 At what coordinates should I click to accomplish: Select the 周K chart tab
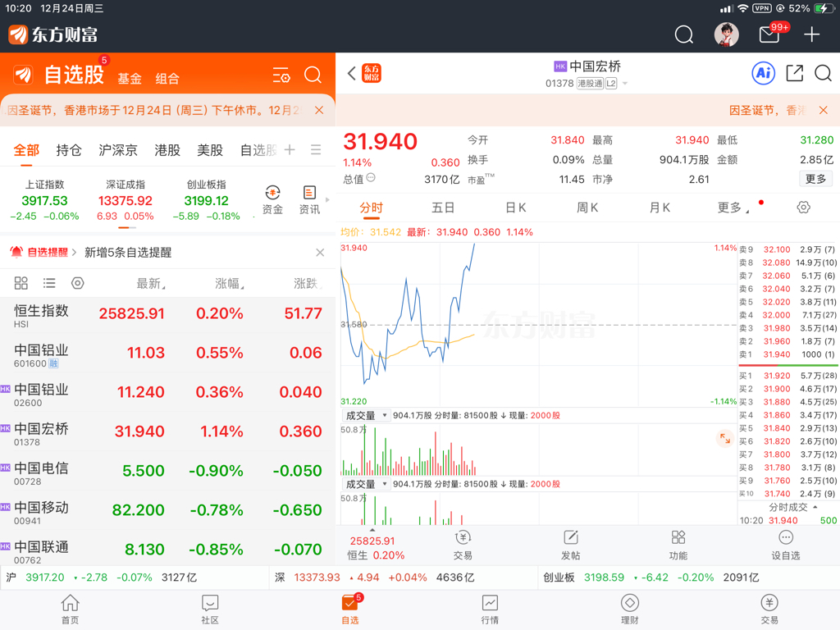587,208
